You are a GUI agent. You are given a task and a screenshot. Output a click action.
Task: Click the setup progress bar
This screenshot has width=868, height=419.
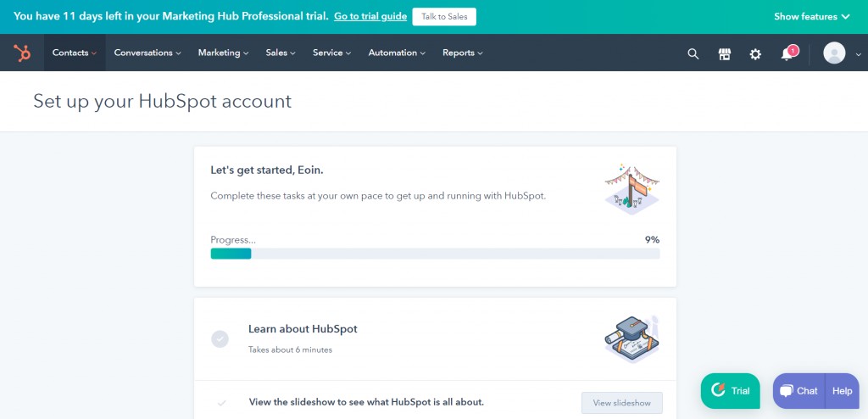click(435, 254)
